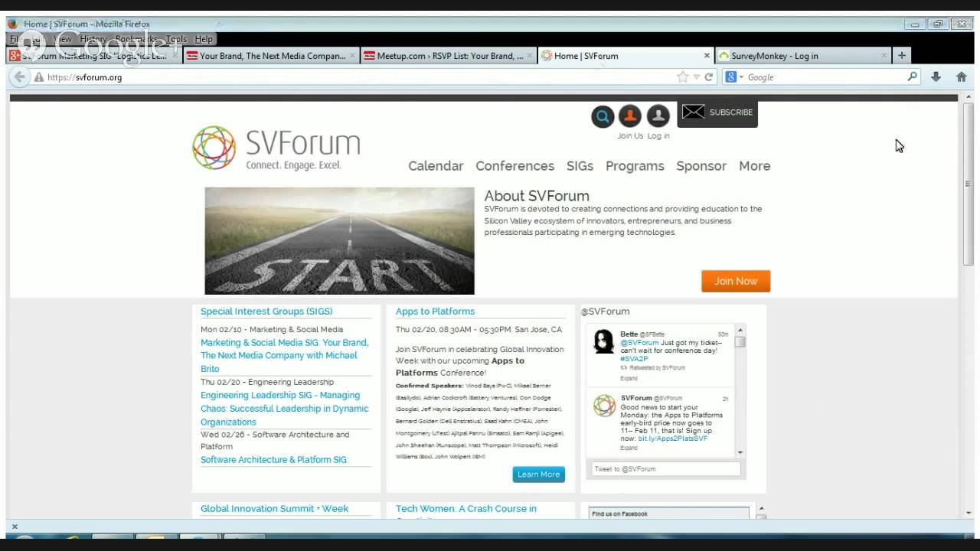Click the Tweet to @SVForum input box

665,469
